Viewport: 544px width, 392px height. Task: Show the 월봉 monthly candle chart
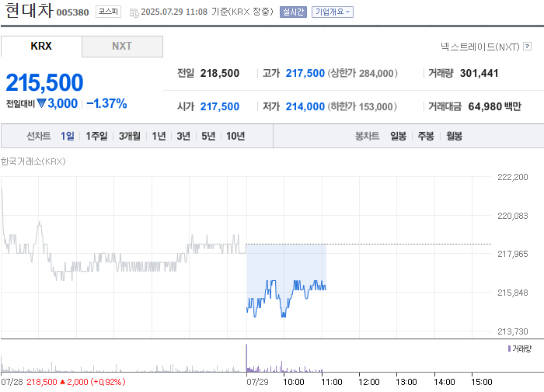click(x=454, y=136)
